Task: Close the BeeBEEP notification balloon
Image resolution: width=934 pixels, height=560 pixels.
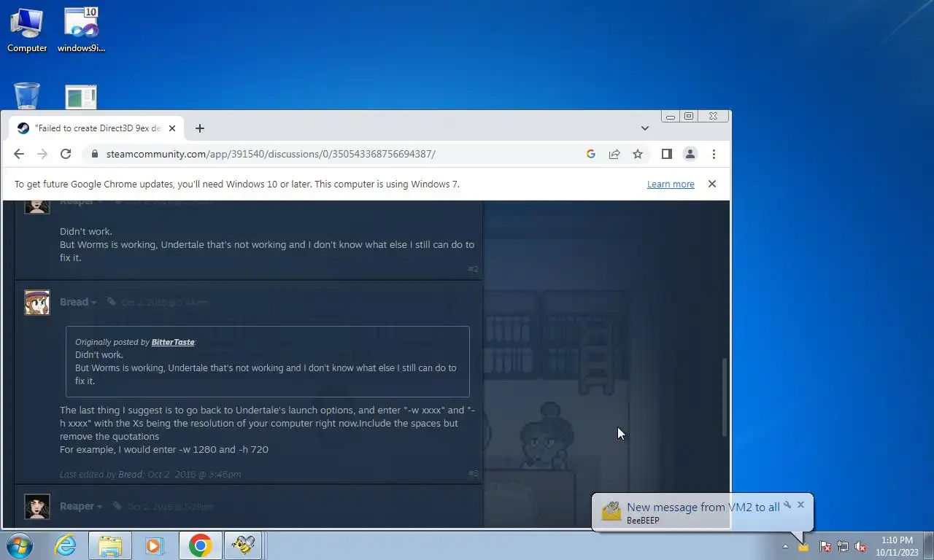Action: pos(800,505)
